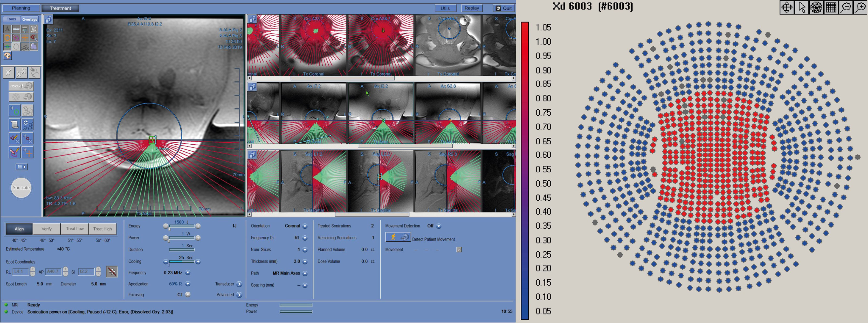868x323 pixels.
Task: Click the add orange crosshair marker icon
Action: (28, 152)
